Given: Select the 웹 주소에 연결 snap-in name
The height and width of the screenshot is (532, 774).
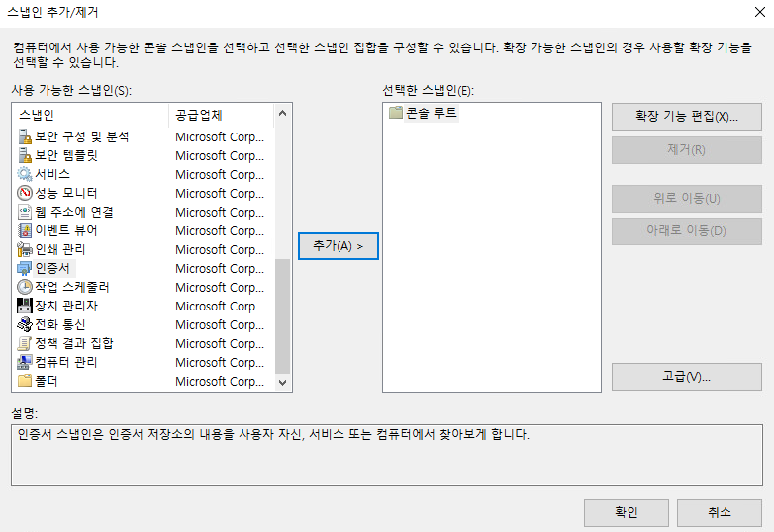Looking at the screenshot, I should (x=74, y=212).
